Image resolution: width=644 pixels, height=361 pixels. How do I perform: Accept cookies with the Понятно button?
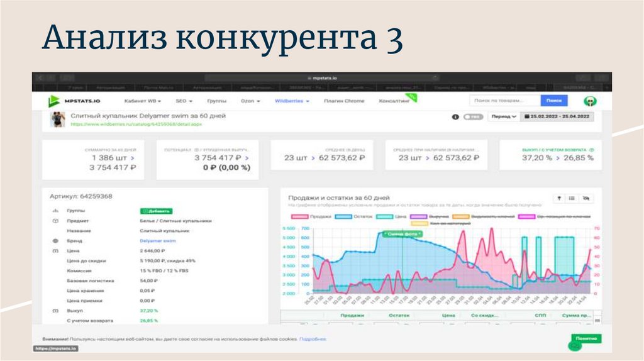tap(586, 338)
